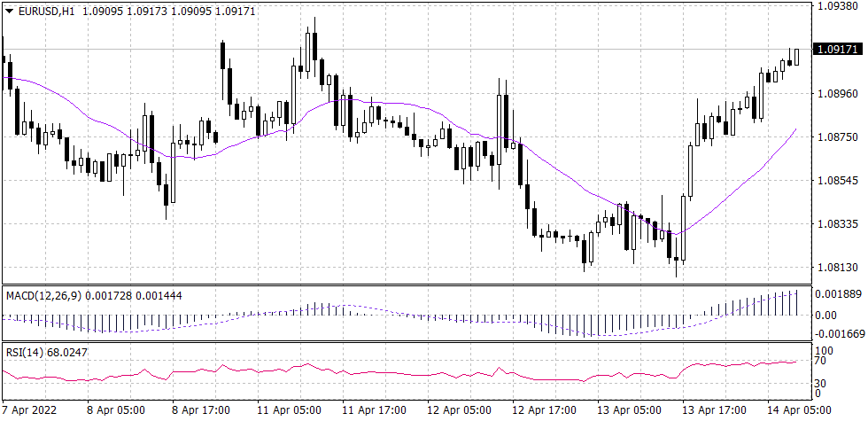The width and height of the screenshot is (868, 421).
Task: Click the rightmost candlestick on the chart
Action: [x=797, y=57]
